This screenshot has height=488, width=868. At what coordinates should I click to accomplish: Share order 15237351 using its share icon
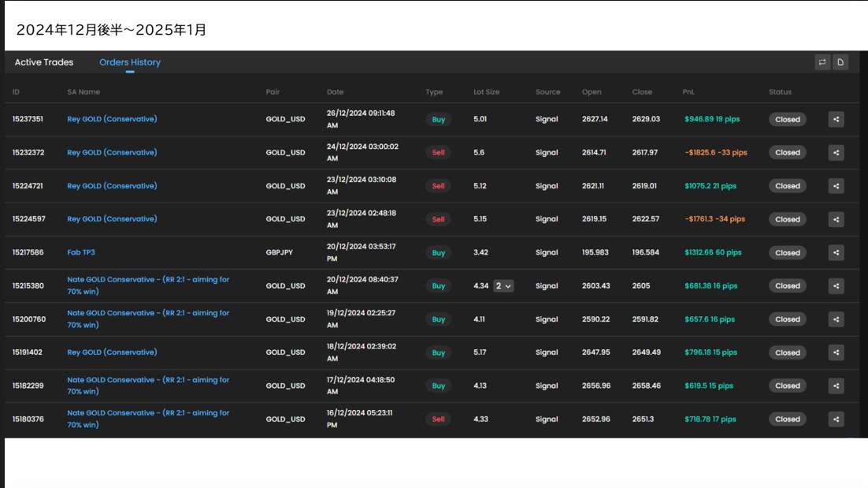(836, 120)
